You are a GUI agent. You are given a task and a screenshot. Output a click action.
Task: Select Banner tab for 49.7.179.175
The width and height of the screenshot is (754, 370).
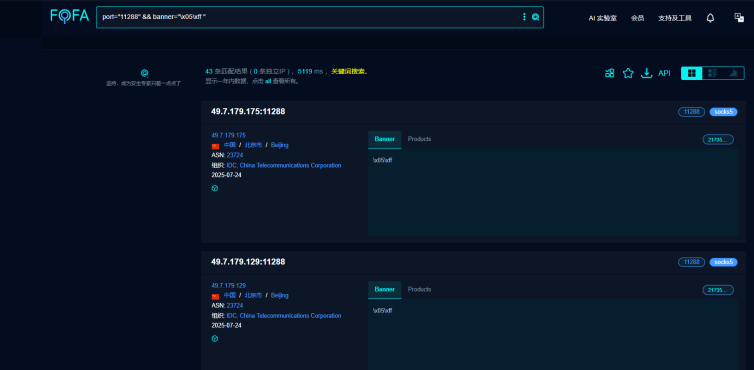[x=385, y=139]
